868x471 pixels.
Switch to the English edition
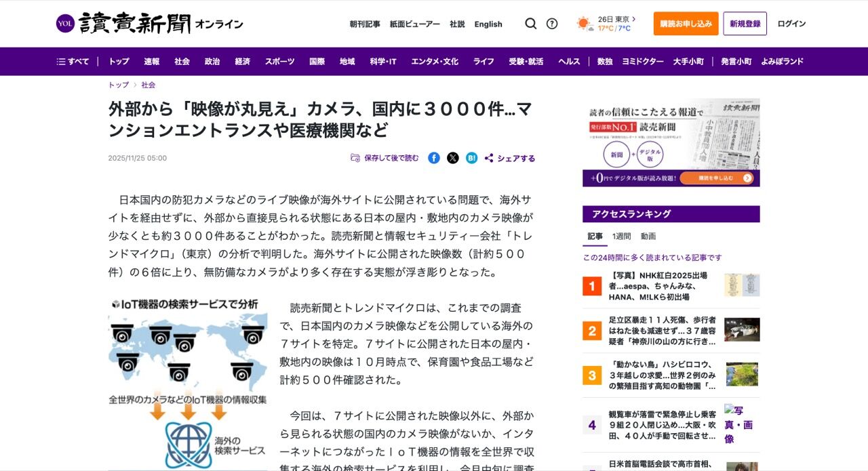[488, 24]
